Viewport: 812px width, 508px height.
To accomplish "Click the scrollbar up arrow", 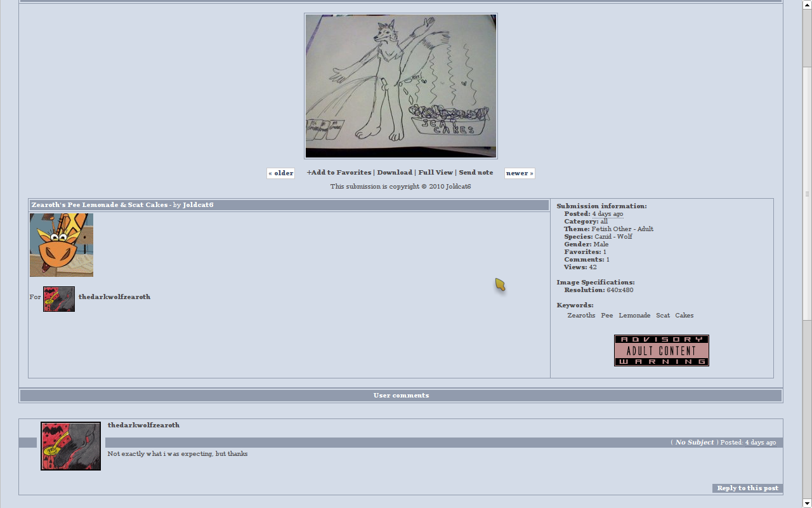I will [x=807, y=4].
